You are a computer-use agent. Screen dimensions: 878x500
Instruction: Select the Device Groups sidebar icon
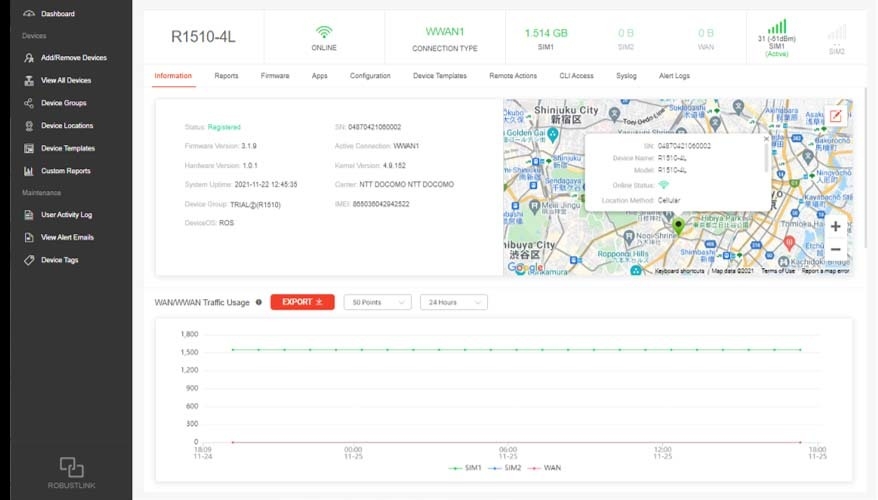[x=29, y=103]
